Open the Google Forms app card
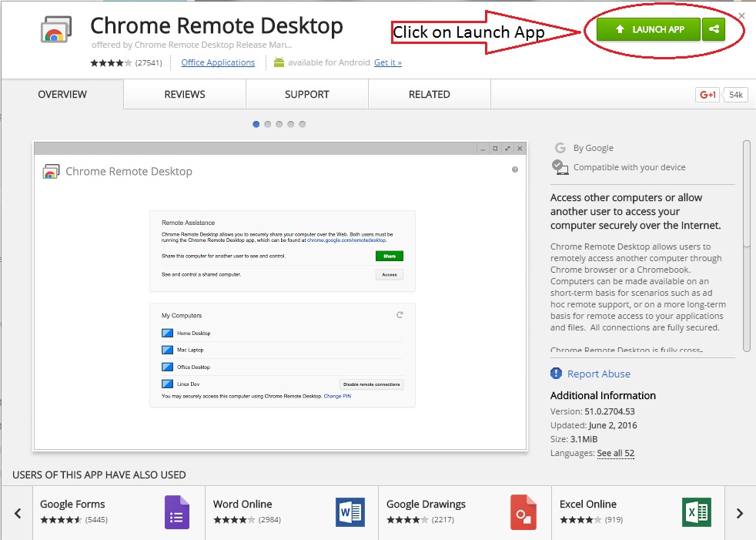 coord(119,512)
